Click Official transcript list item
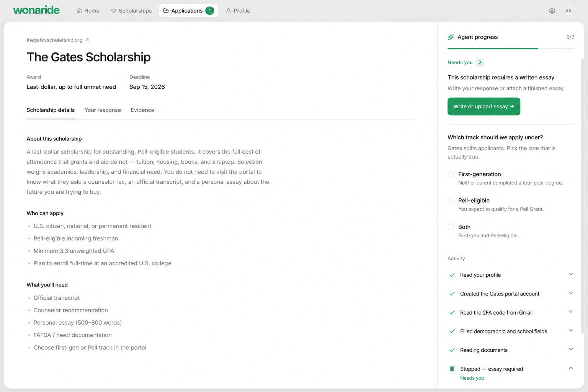This screenshot has width=588, height=392. pyautogui.click(x=57, y=298)
